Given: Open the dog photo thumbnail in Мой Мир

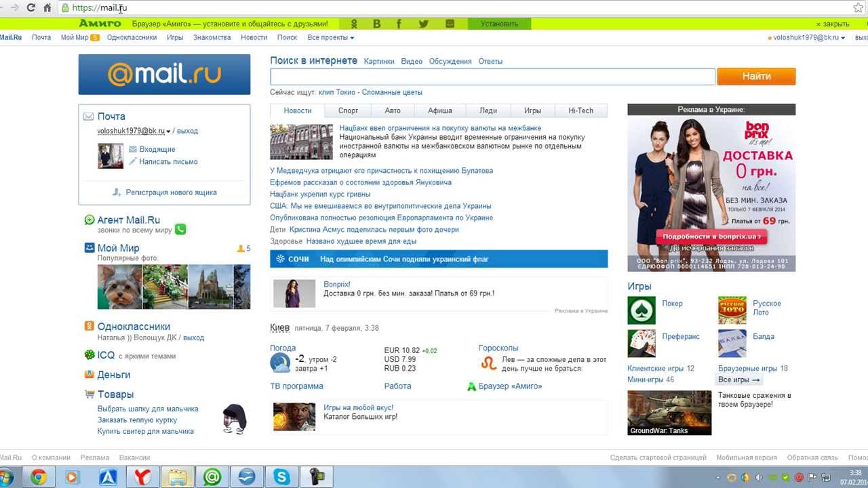Looking at the screenshot, I should tap(119, 287).
